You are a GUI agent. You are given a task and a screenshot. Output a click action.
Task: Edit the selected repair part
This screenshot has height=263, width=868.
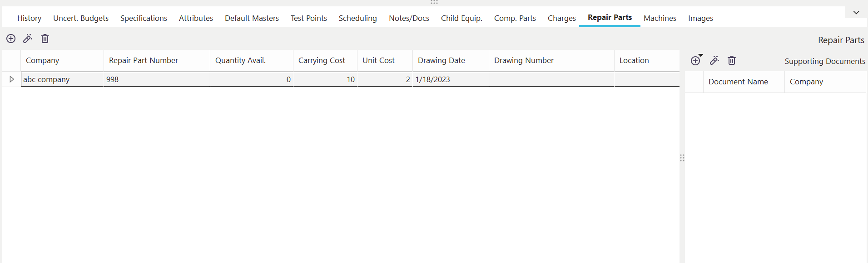(x=28, y=39)
